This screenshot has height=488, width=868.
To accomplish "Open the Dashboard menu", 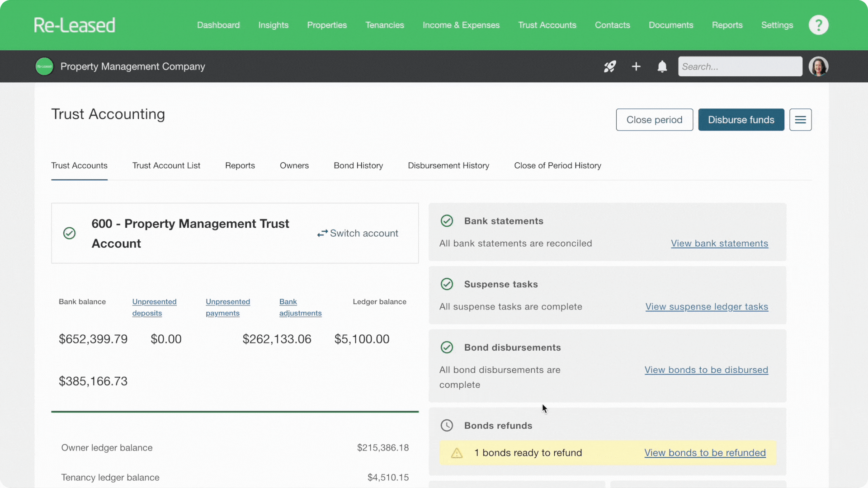I will coord(218,25).
